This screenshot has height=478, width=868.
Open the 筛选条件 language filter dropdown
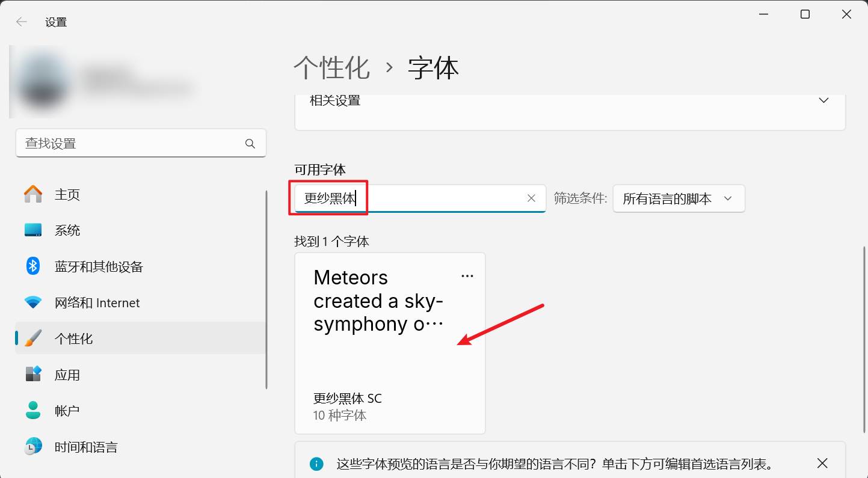[679, 198]
